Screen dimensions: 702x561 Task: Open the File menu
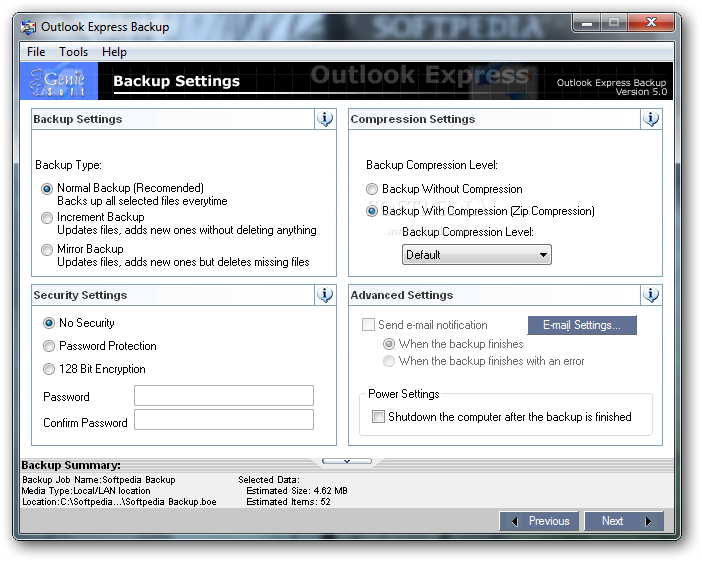click(36, 52)
